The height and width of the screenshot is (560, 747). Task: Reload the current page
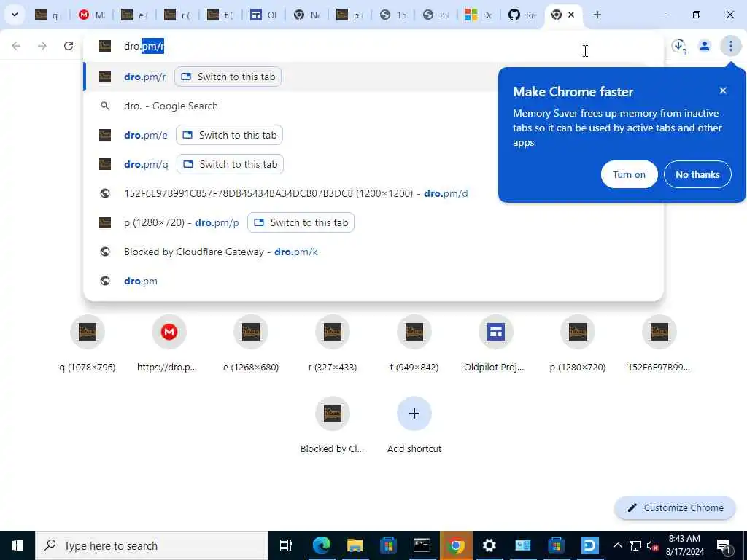tap(69, 46)
